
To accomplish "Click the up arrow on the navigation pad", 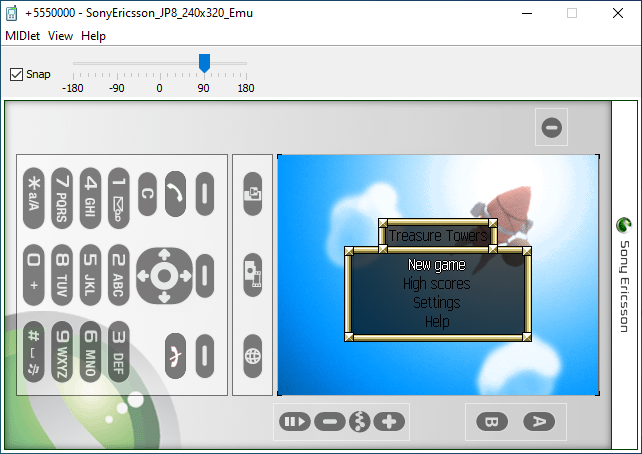I will (x=164, y=255).
